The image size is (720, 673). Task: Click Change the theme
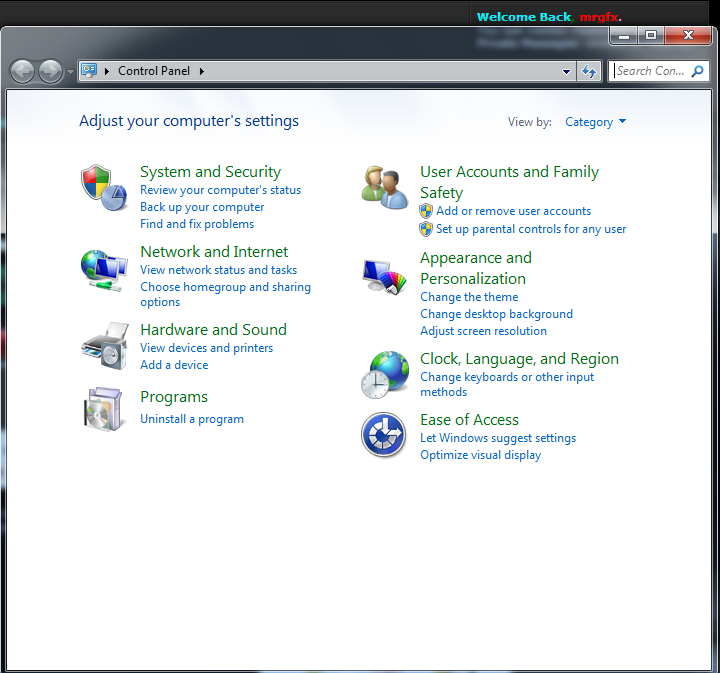click(x=469, y=297)
